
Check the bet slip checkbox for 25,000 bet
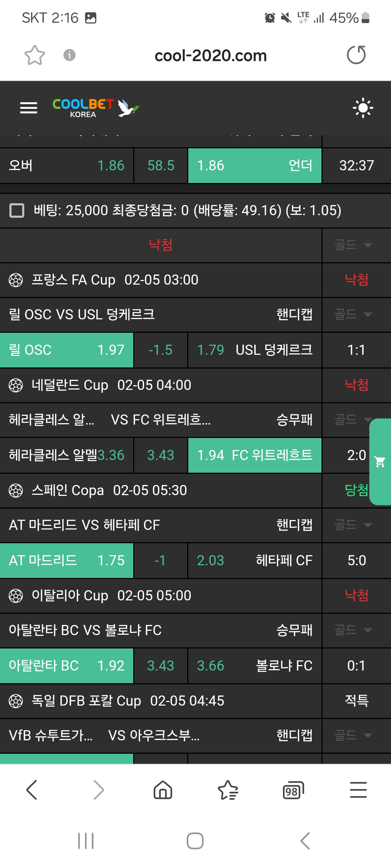coord(17,210)
